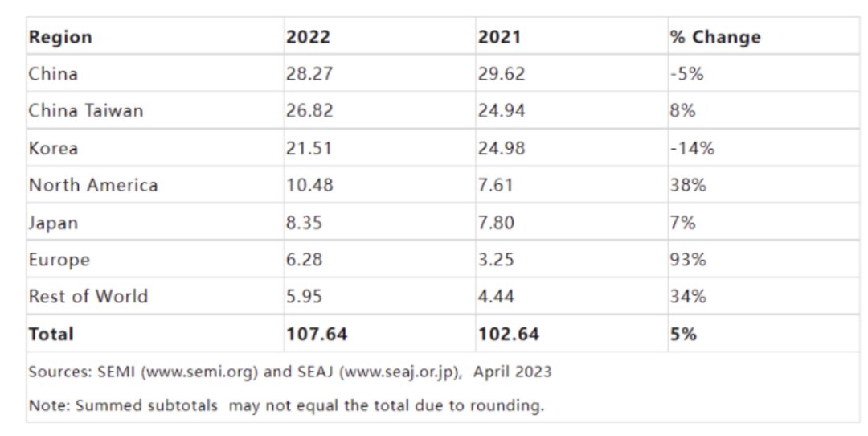Select North America 2021 value 7.61
This screenshot has height=436, width=868.
495,185
